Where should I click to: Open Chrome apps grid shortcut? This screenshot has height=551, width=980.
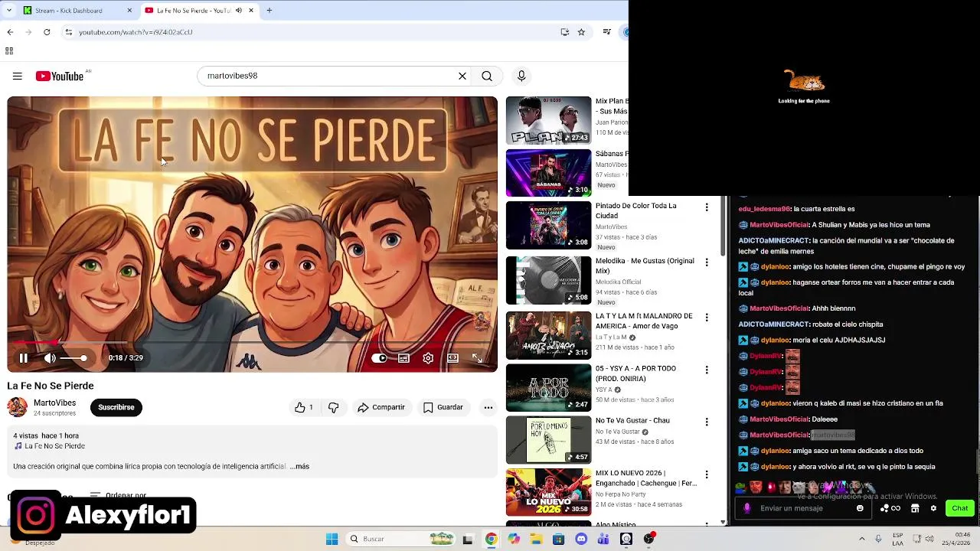pos(9,51)
